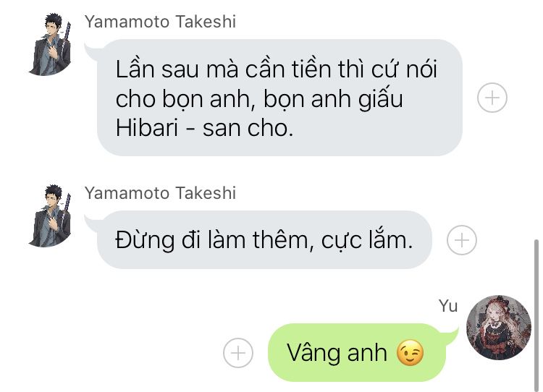Click the text line "cho bọn anh, bọn anh giấu"
The height and width of the screenshot is (392, 543).
pyautogui.click(x=259, y=99)
